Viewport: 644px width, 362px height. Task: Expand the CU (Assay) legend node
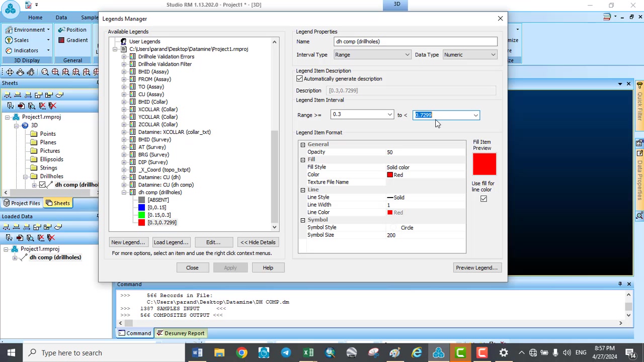click(x=124, y=95)
